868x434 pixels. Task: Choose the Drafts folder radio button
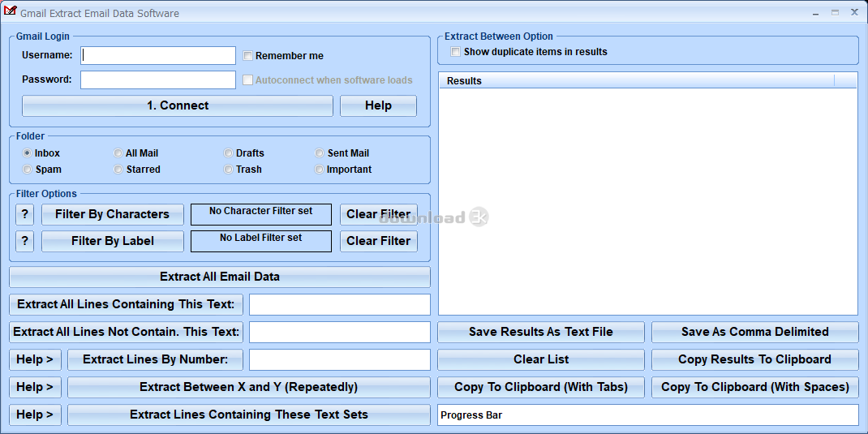(x=228, y=153)
